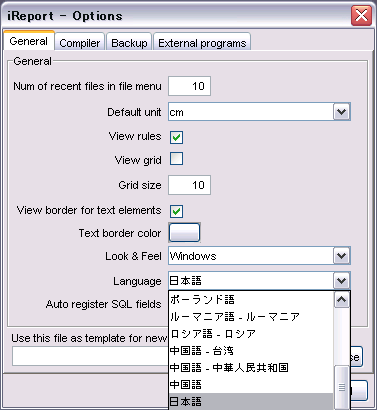Select the plain 中国語 option
This screenshot has width=377, height=410.
pos(251,384)
